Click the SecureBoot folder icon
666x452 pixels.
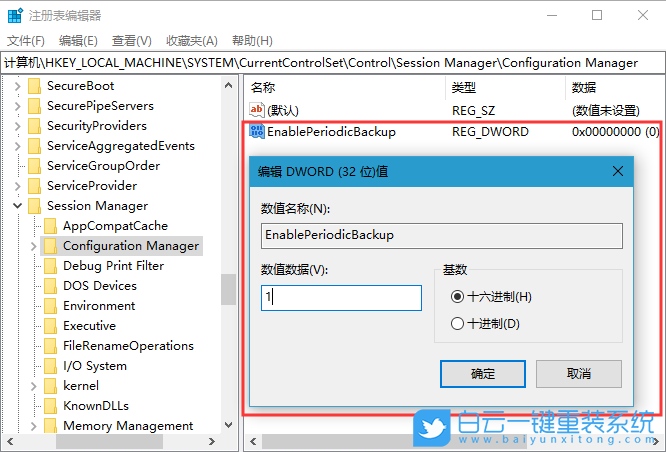point(34,86)
